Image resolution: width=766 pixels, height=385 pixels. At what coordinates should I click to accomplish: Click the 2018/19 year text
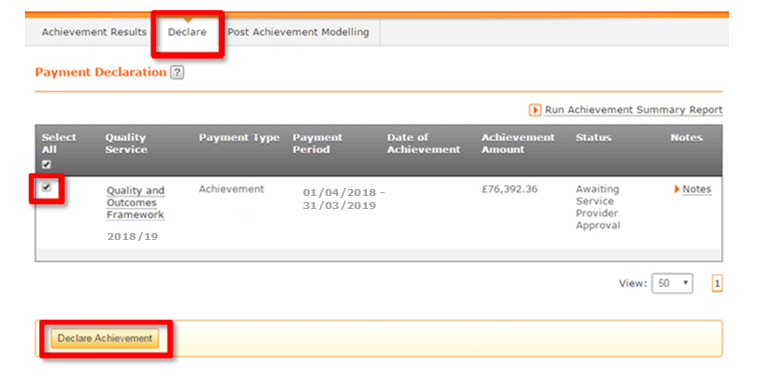point(132,236)
